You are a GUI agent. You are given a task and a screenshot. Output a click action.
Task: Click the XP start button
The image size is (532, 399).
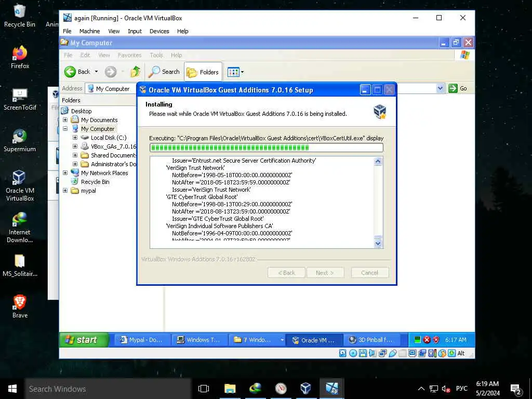point(84,340)
